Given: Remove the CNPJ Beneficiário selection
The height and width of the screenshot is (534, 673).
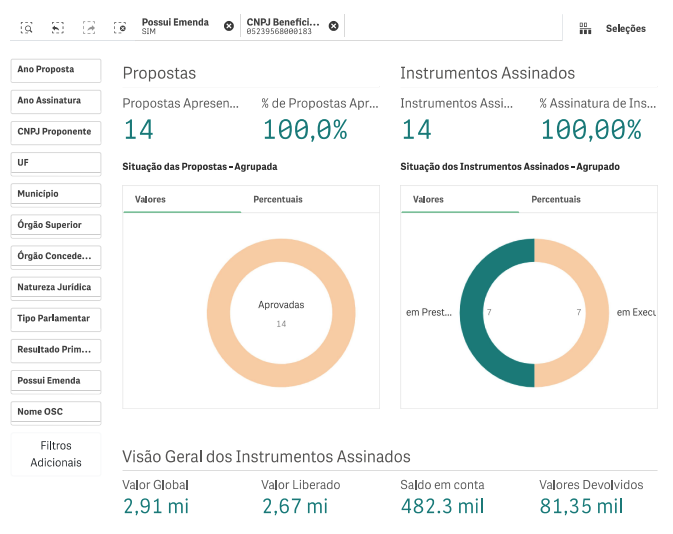Looking at the screenshot, I should click(333, 26).
